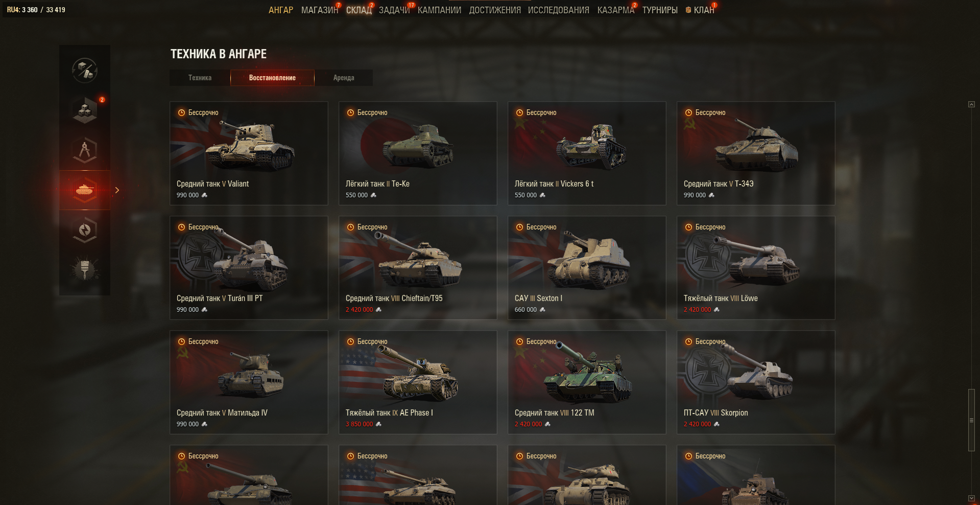Open the globe emblem sidebar icon
Screen dimensions: 980x505
pyautogui.click(x=85, y=230)
